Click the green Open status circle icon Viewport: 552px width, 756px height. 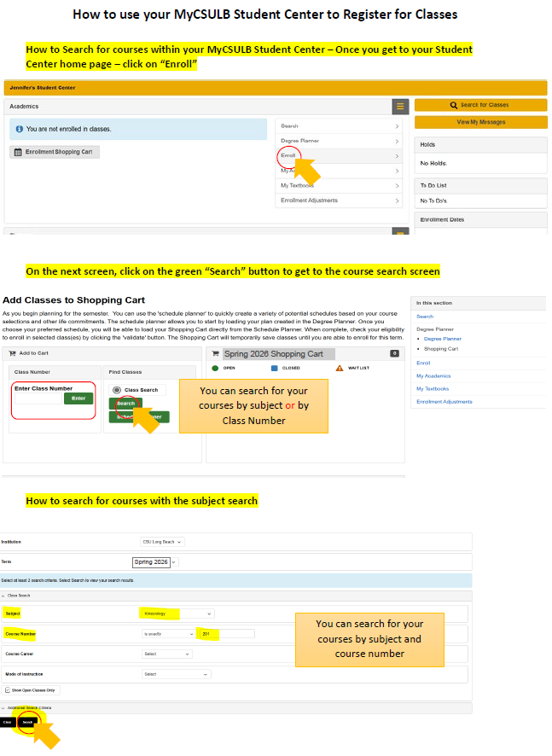pyautogui.click(x=215, y=368)
